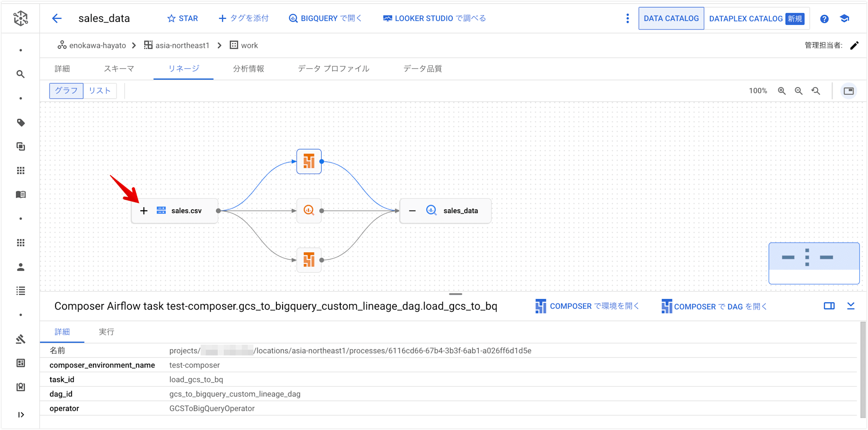
Task: Click the top Composer process node
Action: point(309,162)
